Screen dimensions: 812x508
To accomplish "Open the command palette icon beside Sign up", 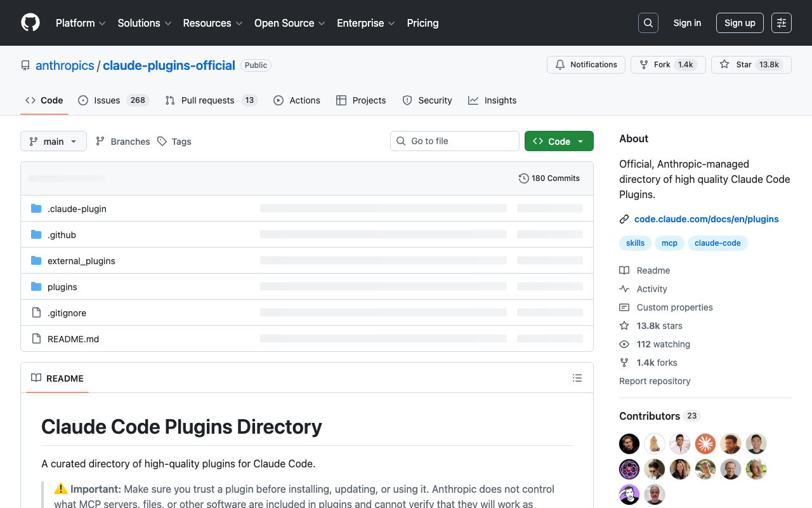I will click(x=781, y=23).
